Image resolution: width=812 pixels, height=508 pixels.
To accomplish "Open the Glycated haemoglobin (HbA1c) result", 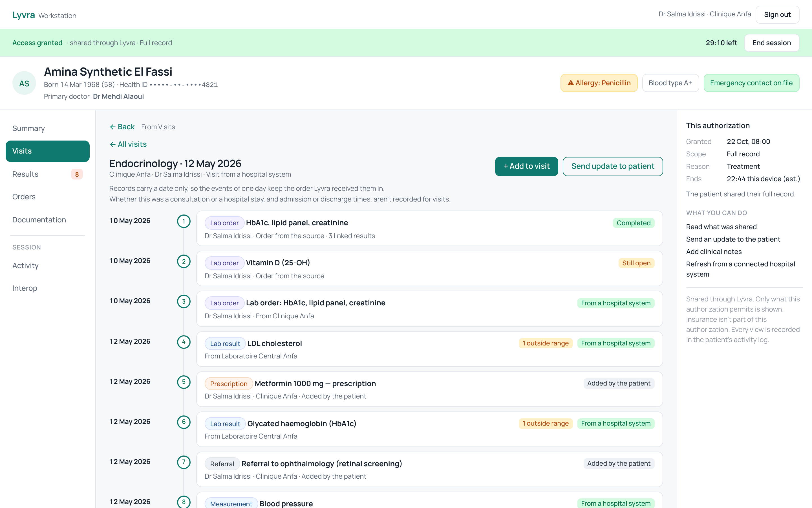I will point(429,429).
